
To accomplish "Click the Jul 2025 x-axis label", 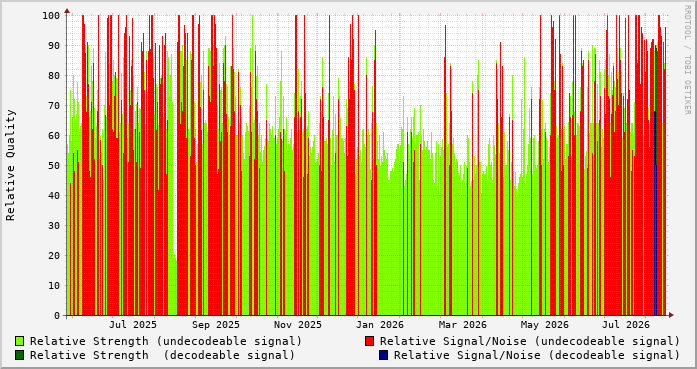I will point(133,325).
